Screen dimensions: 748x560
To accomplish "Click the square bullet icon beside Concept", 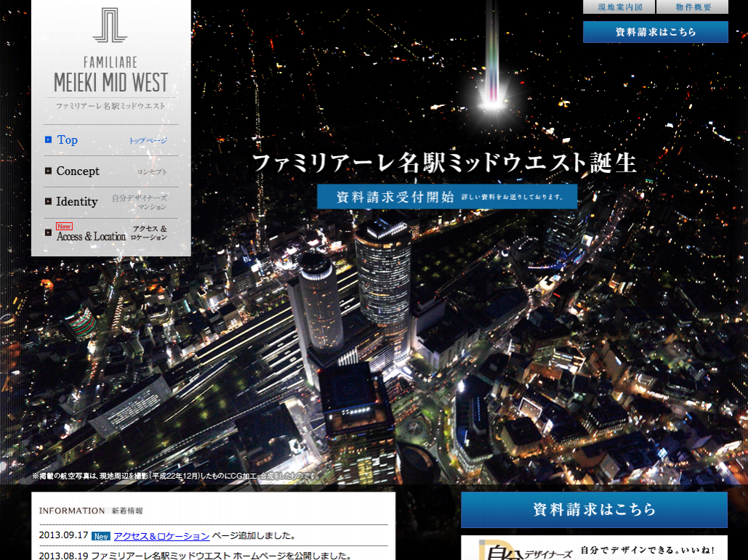I will (48, 171).
